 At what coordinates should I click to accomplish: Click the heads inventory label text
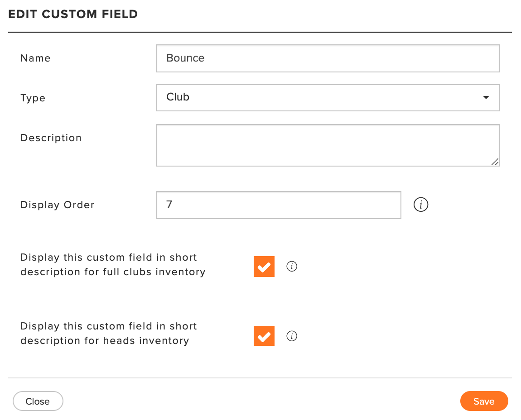(x=109, y=334)
